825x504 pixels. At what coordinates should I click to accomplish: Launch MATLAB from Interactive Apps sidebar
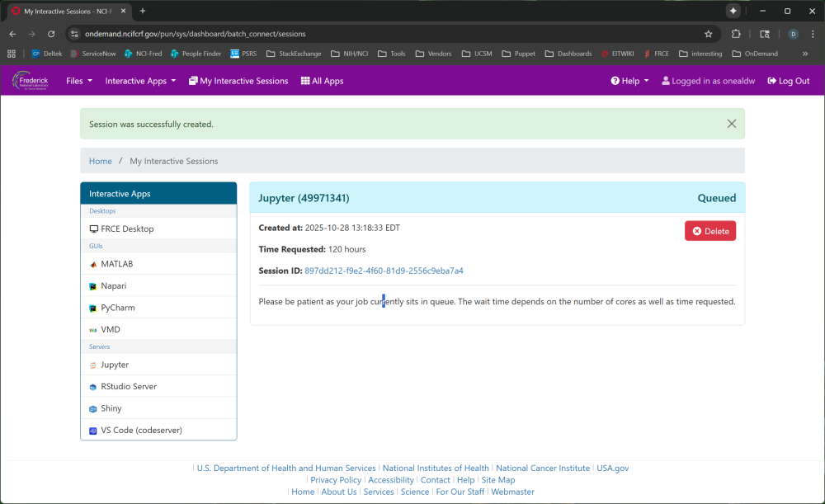point(116,264)
